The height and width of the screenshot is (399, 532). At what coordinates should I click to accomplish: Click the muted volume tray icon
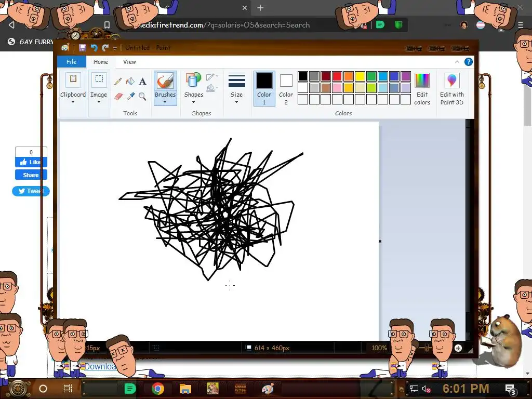[426, 389]
